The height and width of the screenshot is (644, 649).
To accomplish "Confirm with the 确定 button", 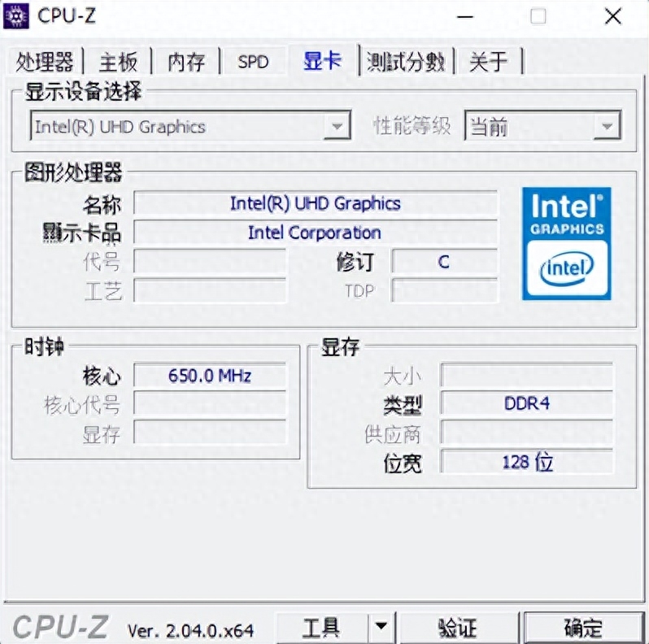I will pos(584,628).
